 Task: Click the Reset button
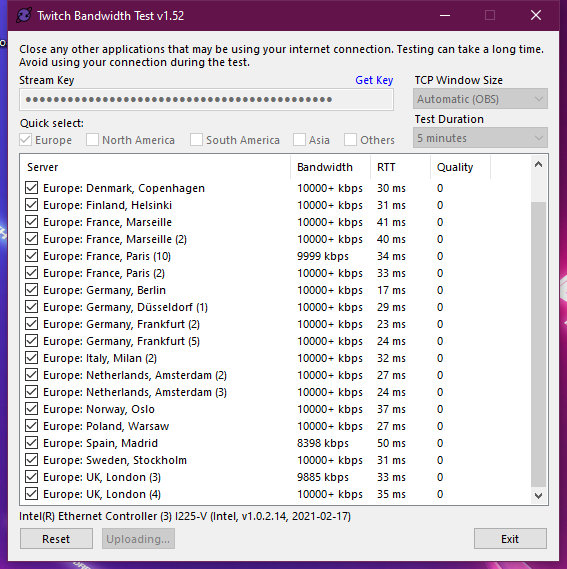(56, 539)
